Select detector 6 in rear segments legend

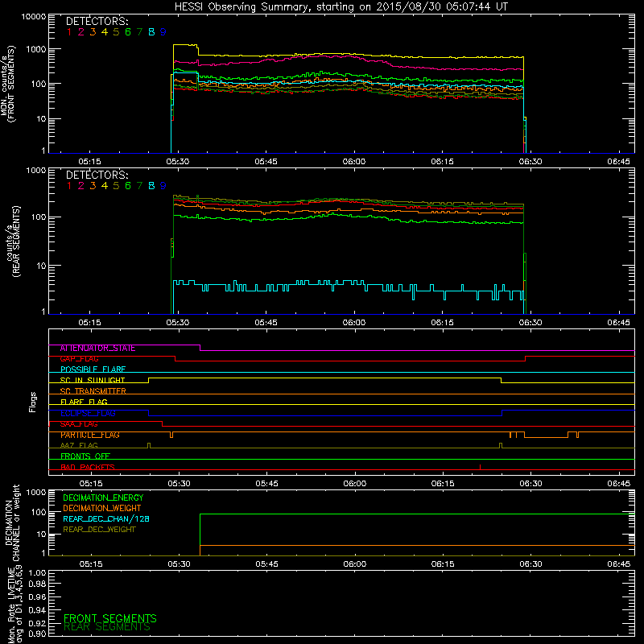pos(128,186)
